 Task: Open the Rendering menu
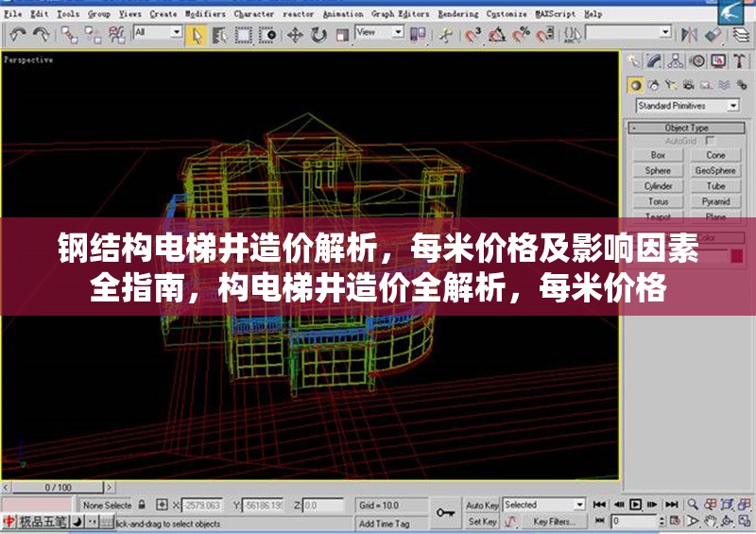458,14
